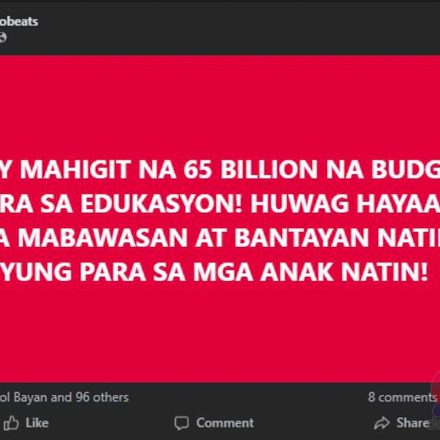440x440 pixels.
Task: Click the empty red area below the post text
Action: 220,333
